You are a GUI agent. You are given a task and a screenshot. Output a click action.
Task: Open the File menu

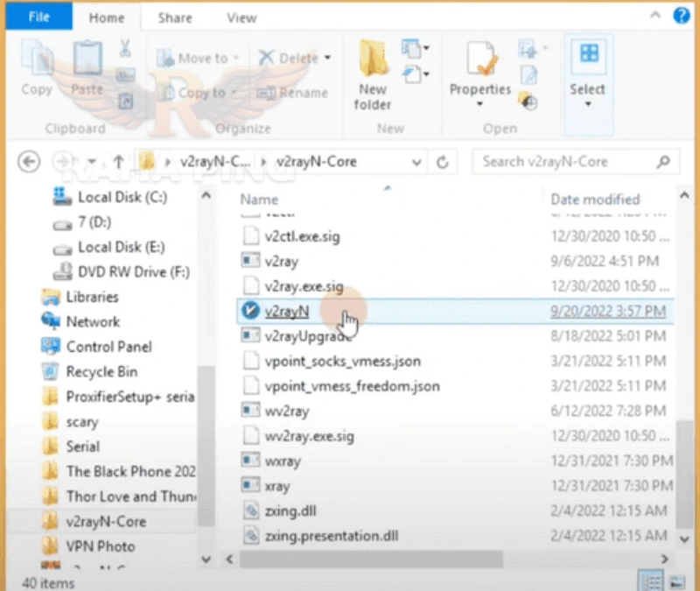click(x=38, y=17)
